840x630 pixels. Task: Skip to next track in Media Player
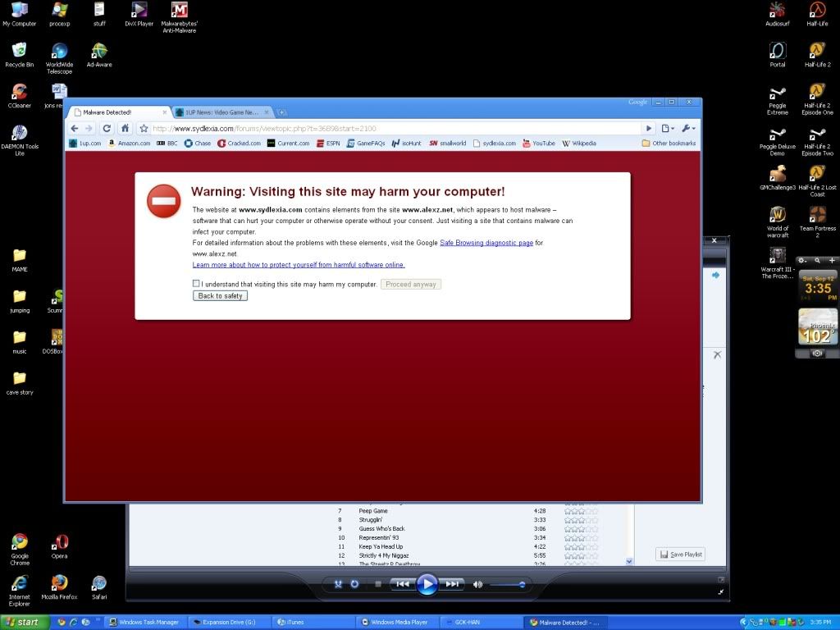coord(452,584)
